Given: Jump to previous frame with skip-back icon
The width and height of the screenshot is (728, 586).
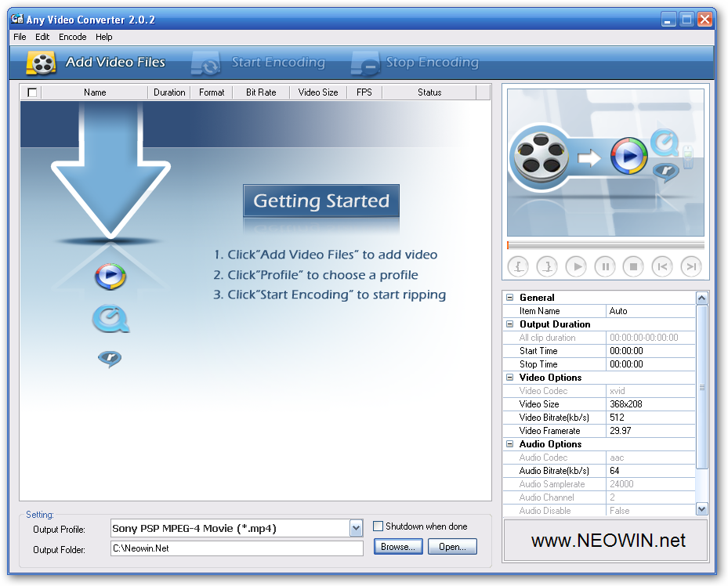Looking at the screenshot, I should [x=662, y=267].
